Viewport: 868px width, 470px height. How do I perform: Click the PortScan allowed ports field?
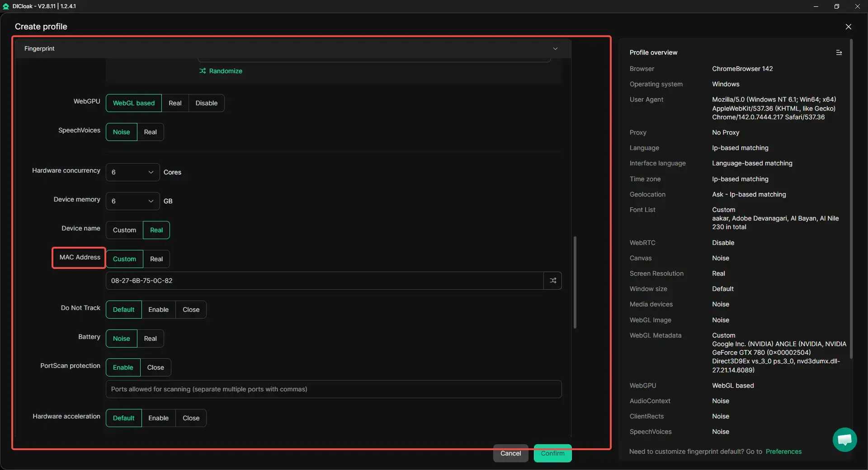pyautogui.click(x=333, y=389)
